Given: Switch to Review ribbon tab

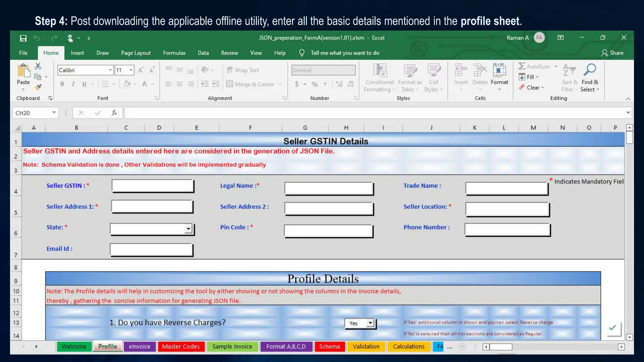Looking at the screenshot, I should coord(230,53).
